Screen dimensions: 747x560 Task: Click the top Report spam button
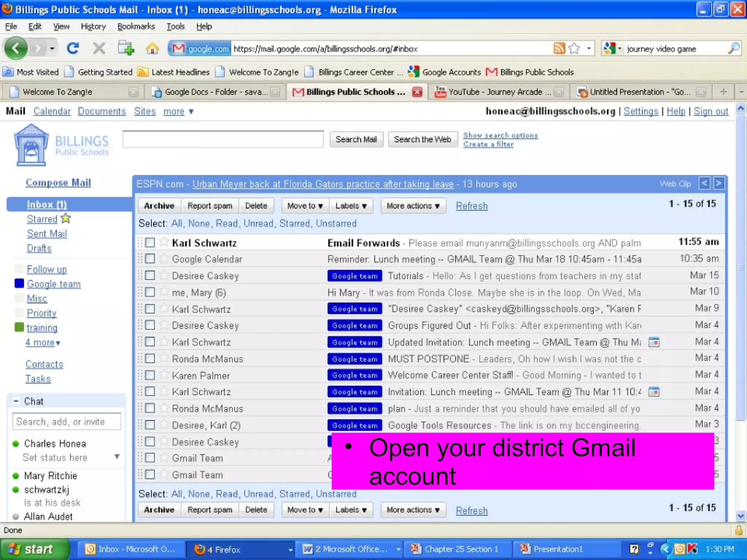click(210, 206)
